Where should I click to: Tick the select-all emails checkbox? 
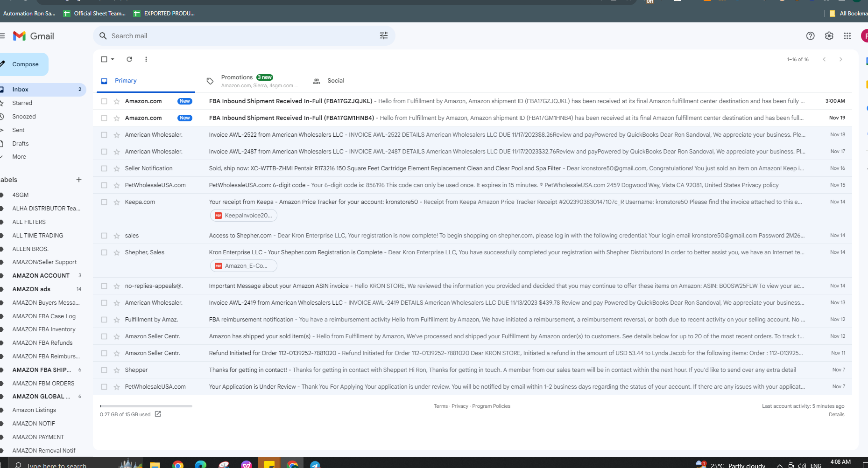pos(104,59)
